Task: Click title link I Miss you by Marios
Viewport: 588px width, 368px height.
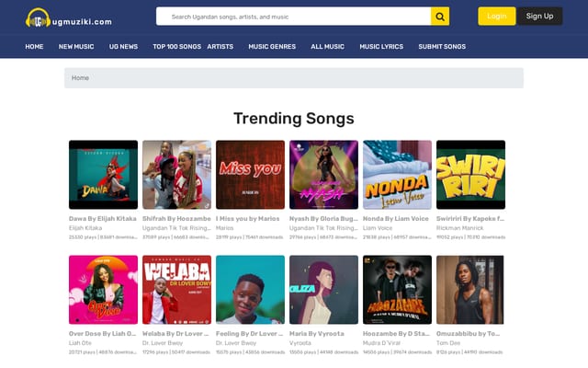Action: (x=247, y=219)
